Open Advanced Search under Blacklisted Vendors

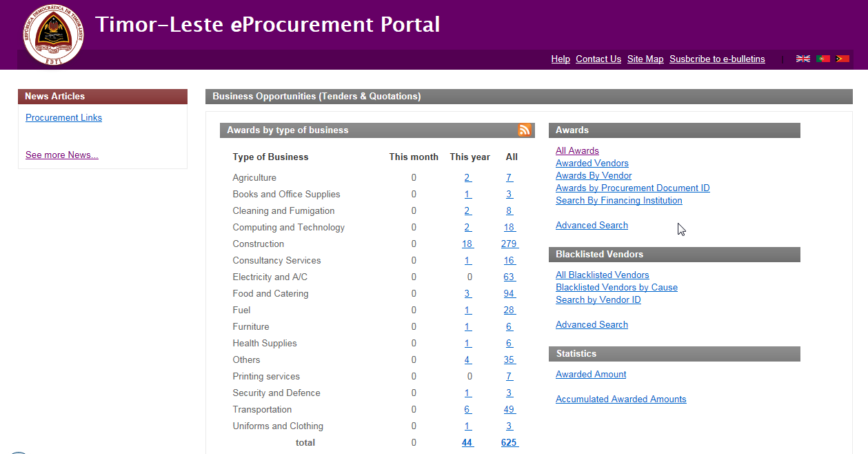(592, 324)
